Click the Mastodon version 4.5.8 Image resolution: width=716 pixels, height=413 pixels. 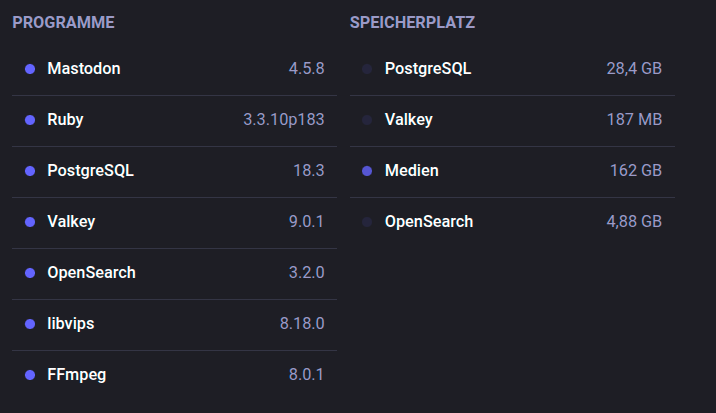pyautogui.click(x=306, y=69)
